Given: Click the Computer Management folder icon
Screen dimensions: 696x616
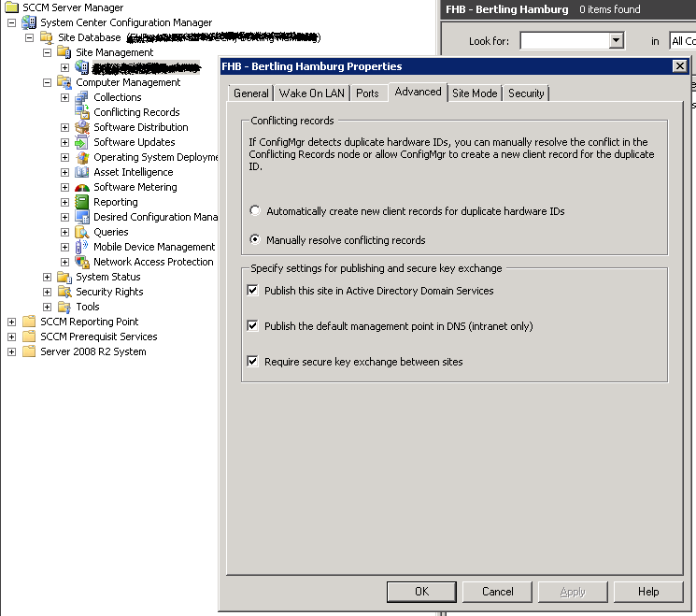Looking at the screenshot, I should click(64, 82).
